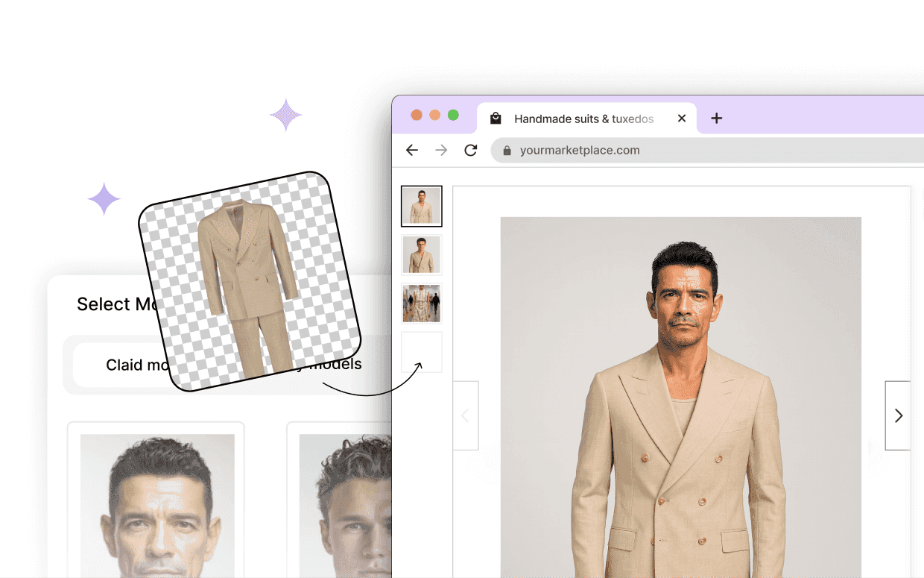Click the empty fourth thumbnail slot

click(x=422, y=351)
